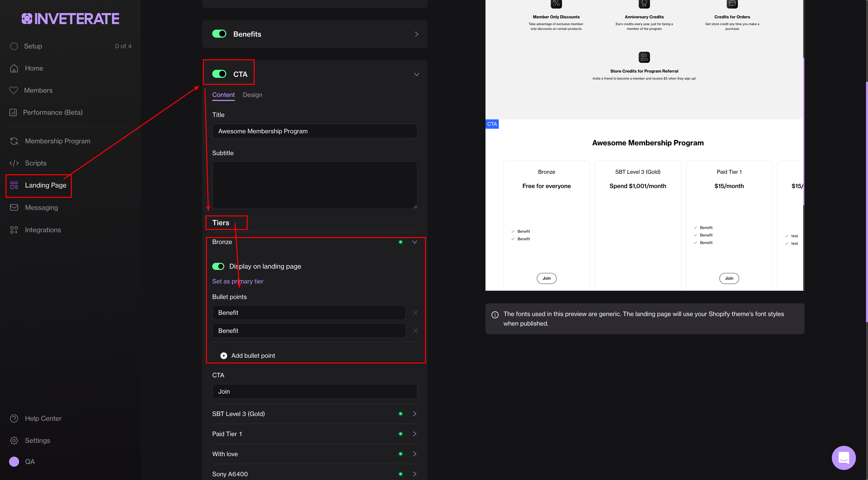The width and height of the screenshot is (868, 480).
Task: Collapse the Bronze tier chevron
Action: (414, 242)
